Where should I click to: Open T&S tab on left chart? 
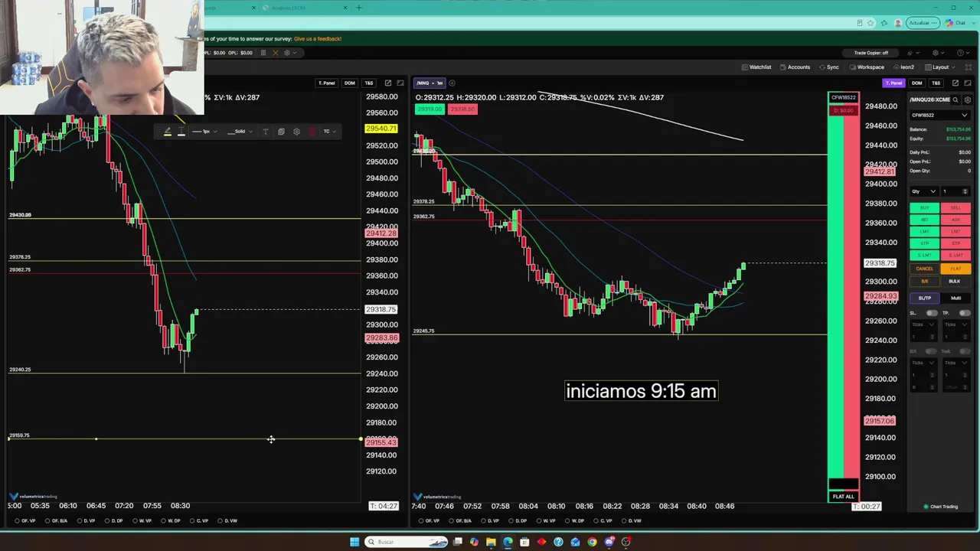(369, 83)
